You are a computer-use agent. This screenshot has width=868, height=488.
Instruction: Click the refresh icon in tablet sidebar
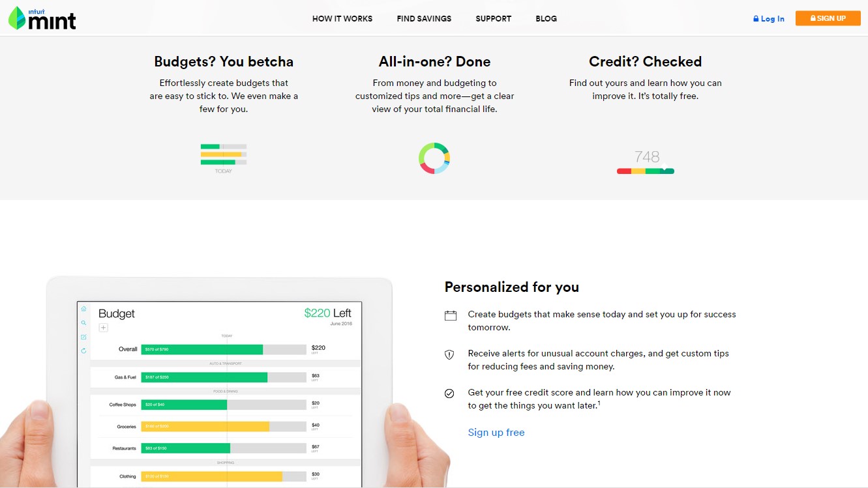[83, 351]
